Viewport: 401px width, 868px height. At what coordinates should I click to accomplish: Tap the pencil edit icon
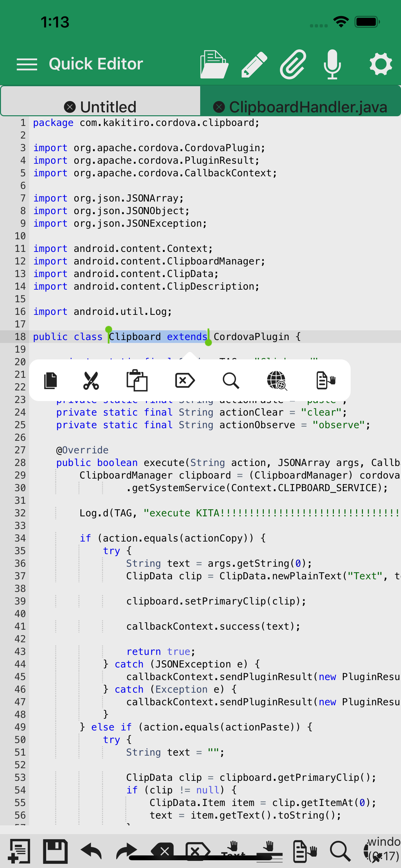[x=254, y=64]
